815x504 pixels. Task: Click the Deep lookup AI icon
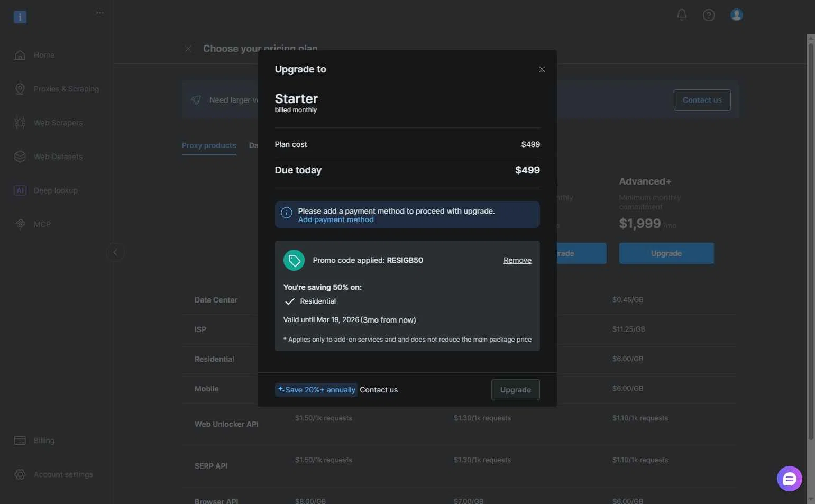20,190
